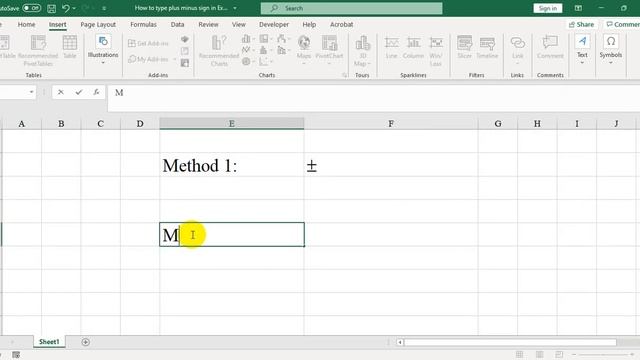This screenshot has width=640, height=360.
Task: Add a new sheet with plus icon
Action: [x=85, y=342]
